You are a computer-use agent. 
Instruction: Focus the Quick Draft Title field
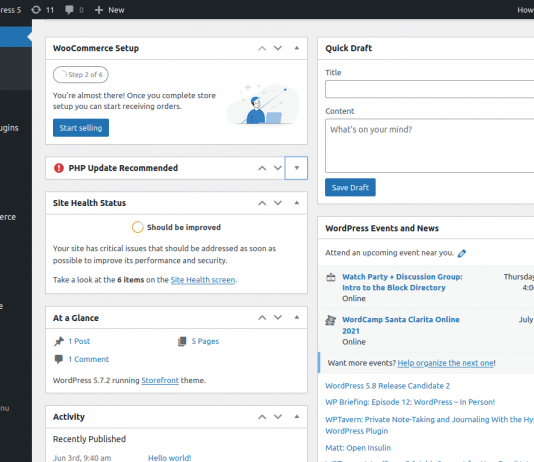tap(429, 89)
